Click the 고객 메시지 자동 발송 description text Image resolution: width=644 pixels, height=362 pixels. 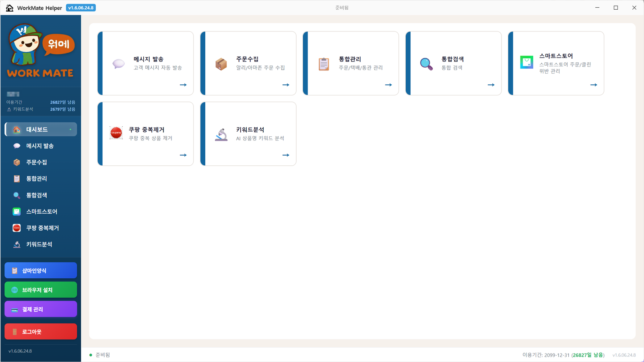pos(158,68)
